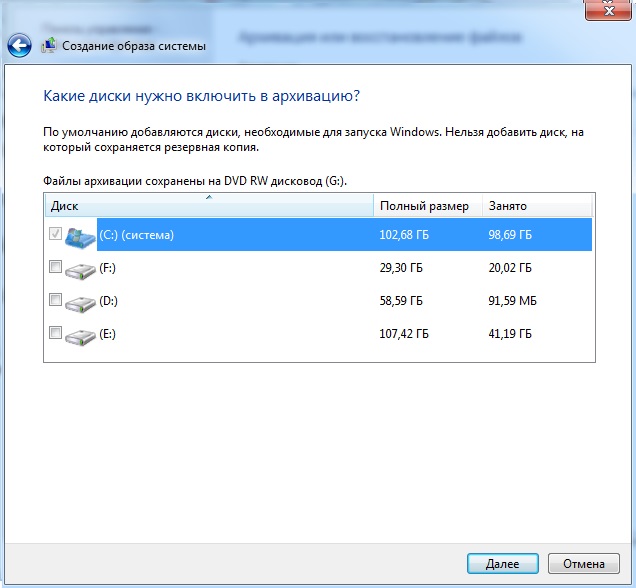Close the wizard window with the red X
This screenshot has width=636, height=588.
(x=608, y=10)
